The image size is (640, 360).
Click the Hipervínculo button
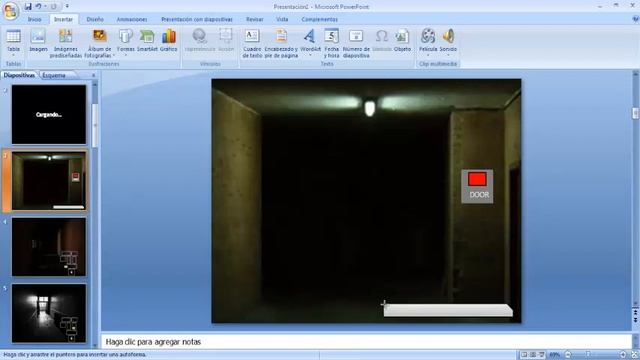(x=200, y=41)
